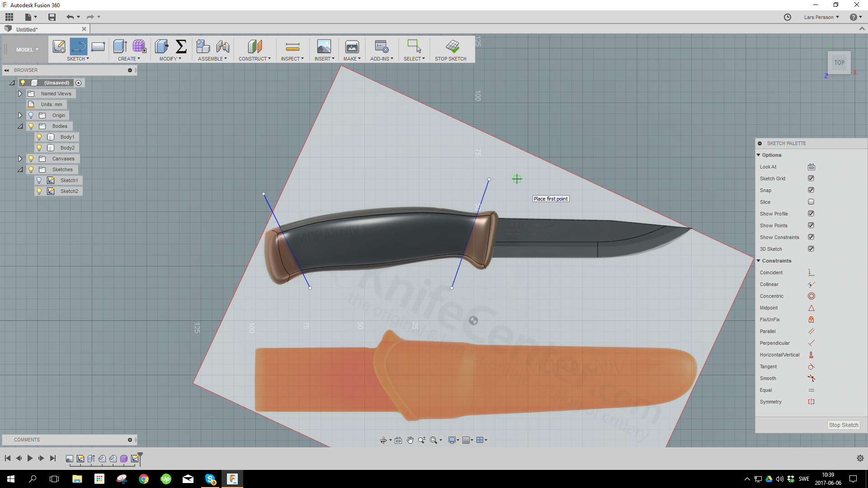Click the Stop Sketch toolbar icon
This screenshot has width=868, height=488.
451,47
